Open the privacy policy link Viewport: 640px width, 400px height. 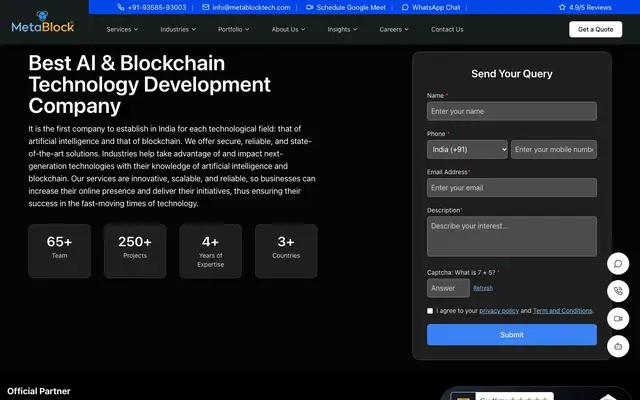point(499,311)
